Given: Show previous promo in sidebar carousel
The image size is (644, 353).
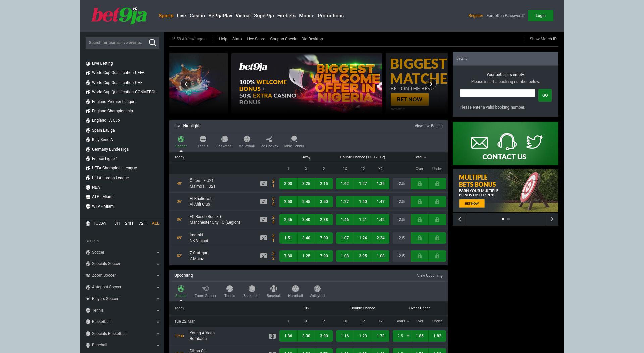Looking at the screenshot, I should [460, 219].
